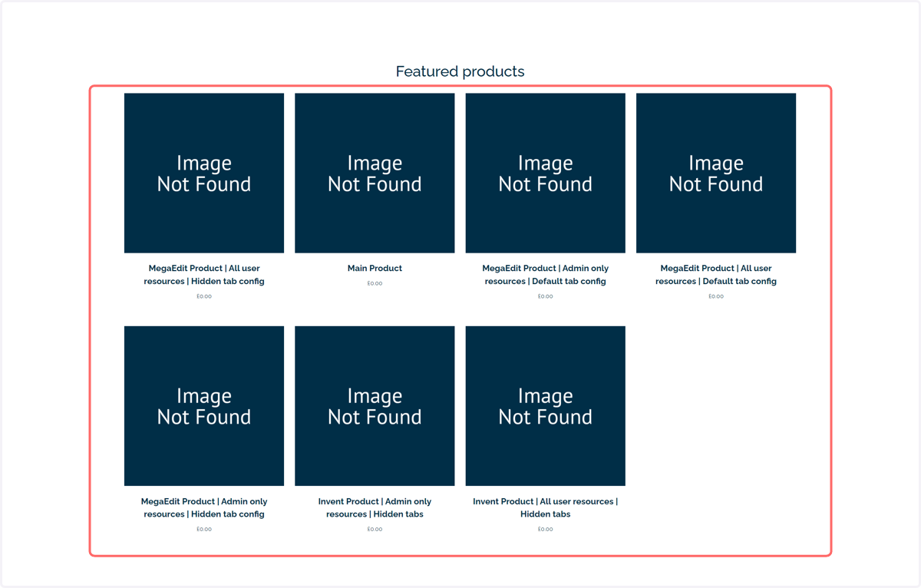The image size is (921, 588).
Task: Open the Main Product image thumbnail
Action: click(x=375, y=173)
